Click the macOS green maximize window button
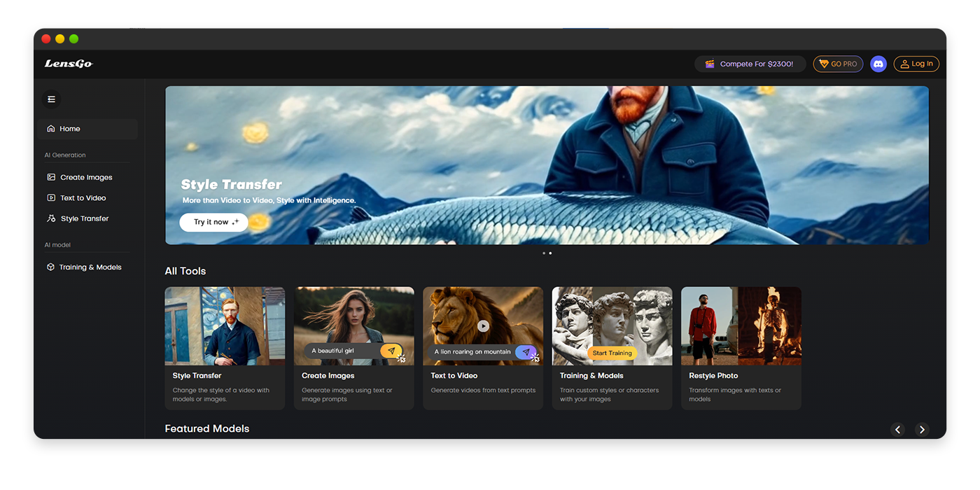This screenshot has width=980, height=490. tap(74, 39)
